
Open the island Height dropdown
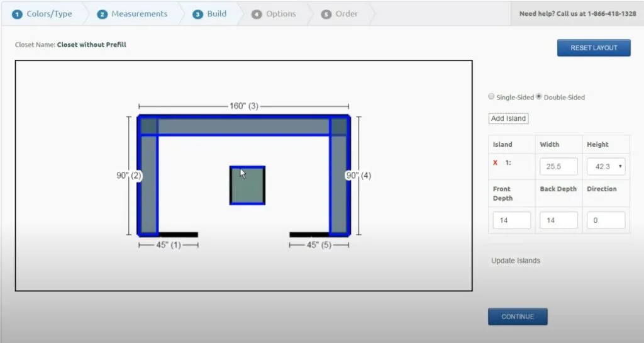pos(606,166)
